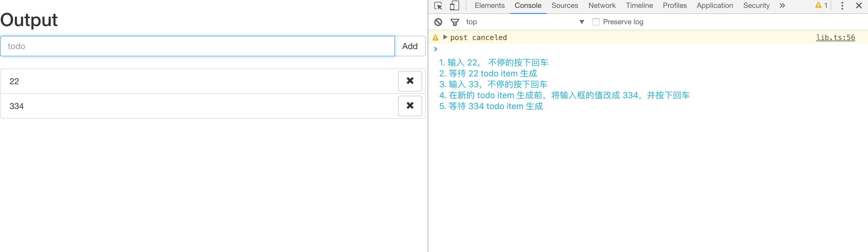
Task: Show more DevTools tabs with chevrons
Action: (782, 6)
